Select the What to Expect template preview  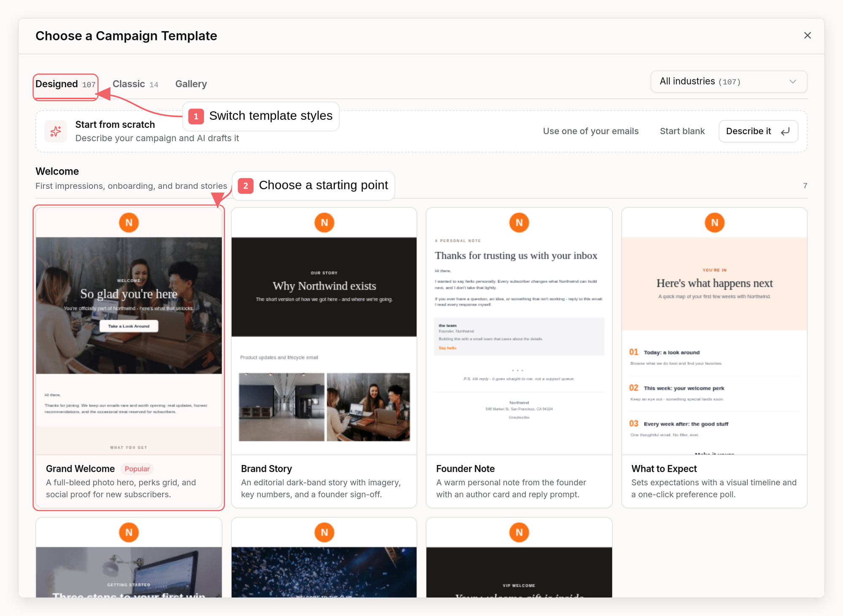tap(714, 331)
